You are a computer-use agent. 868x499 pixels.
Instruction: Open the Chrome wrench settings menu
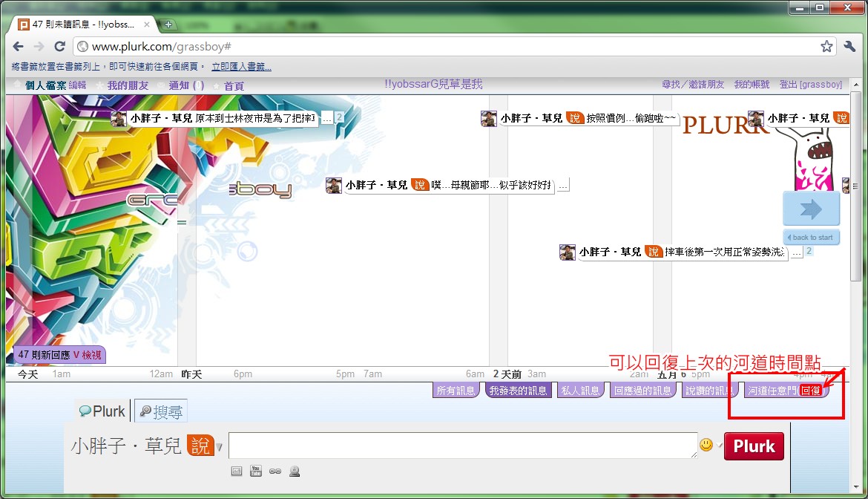(x=849, y=47)
